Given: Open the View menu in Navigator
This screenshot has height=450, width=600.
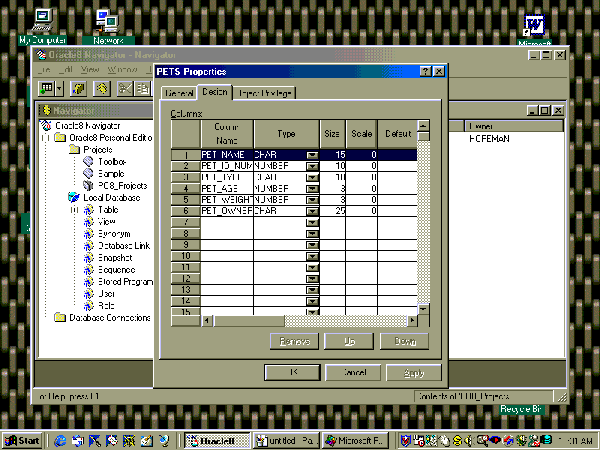Looking at the screenshot, I should (x=90, y=70).
